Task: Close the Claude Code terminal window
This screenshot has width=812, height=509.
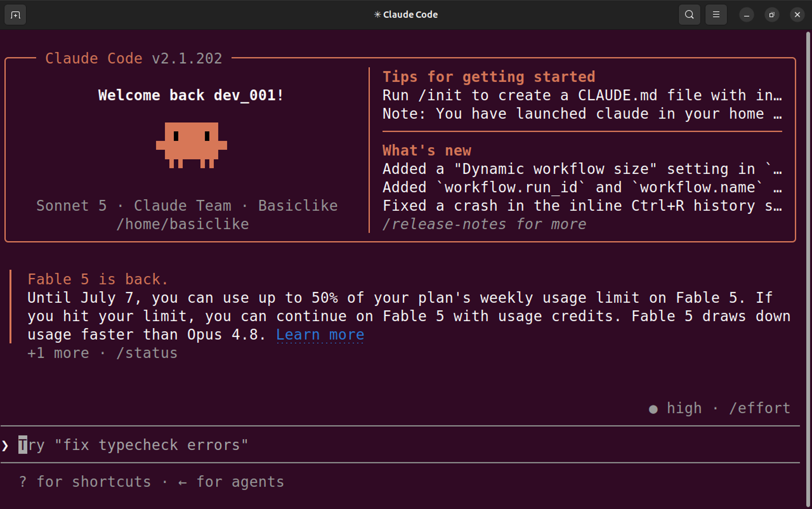Action: 798,15
